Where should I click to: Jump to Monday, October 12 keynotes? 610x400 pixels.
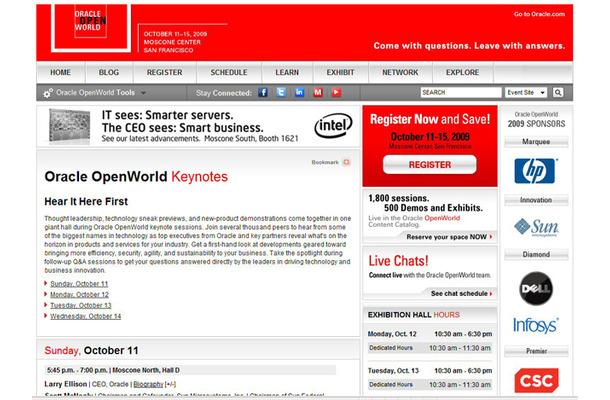(x=79, y=295)
